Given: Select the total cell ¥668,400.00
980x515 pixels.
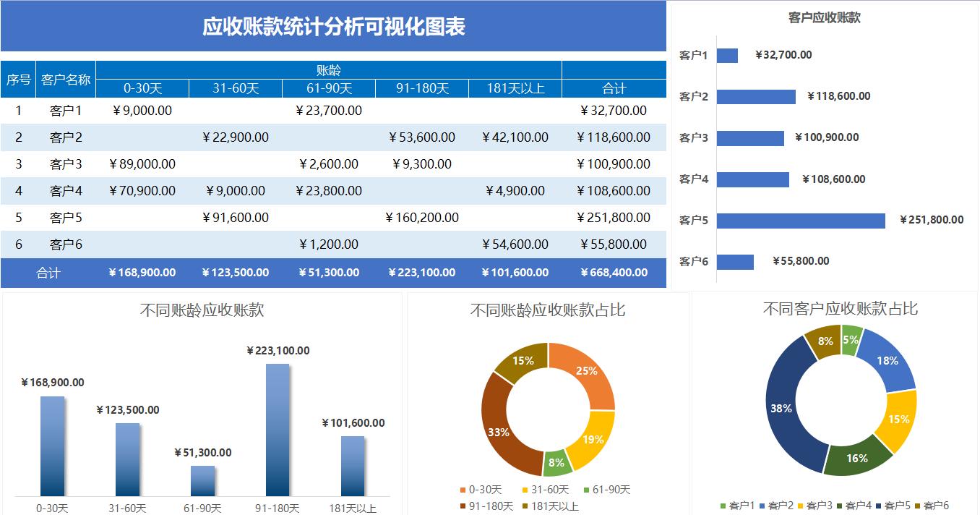Looking at the screenshot, I should 614,273.
